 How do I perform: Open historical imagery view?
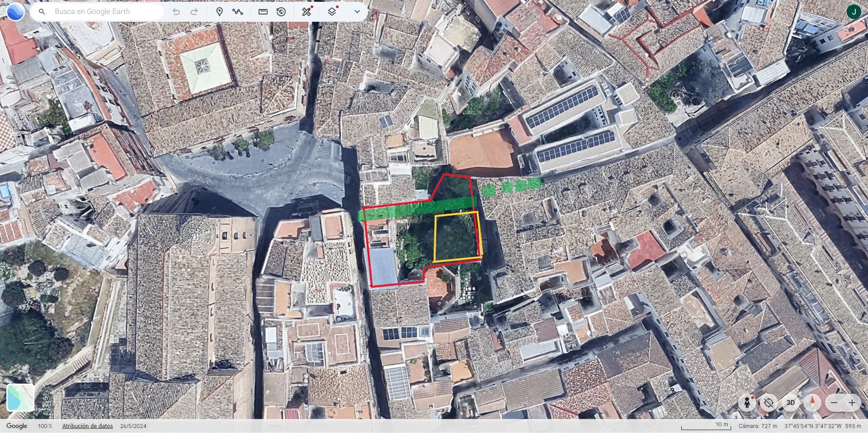coord(281,11)
